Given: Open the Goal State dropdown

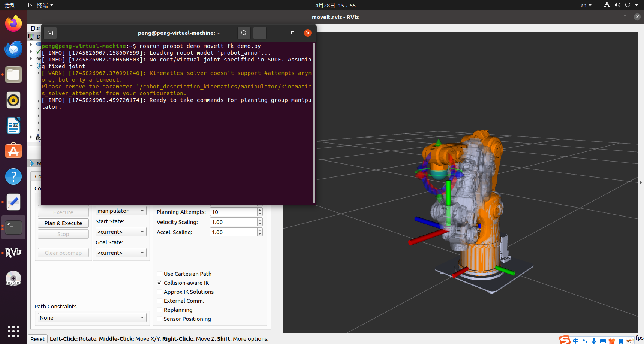Looking at the screenshot, I should tap(121, 253).
